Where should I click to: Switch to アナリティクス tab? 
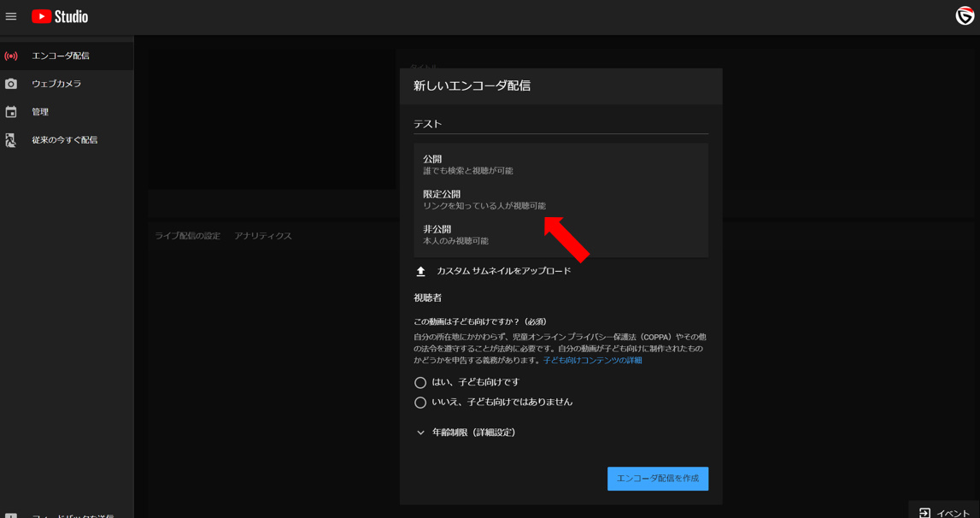click(x=263, y=236)
